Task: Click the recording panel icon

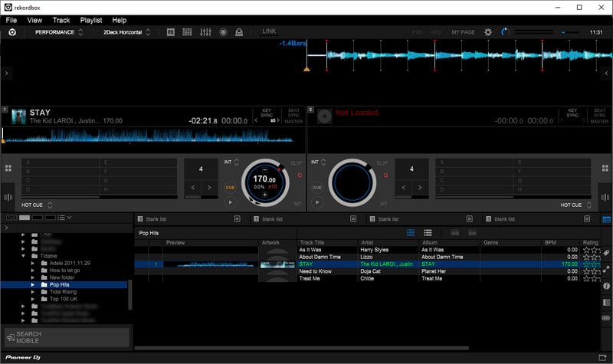Action: click(223, 32)
